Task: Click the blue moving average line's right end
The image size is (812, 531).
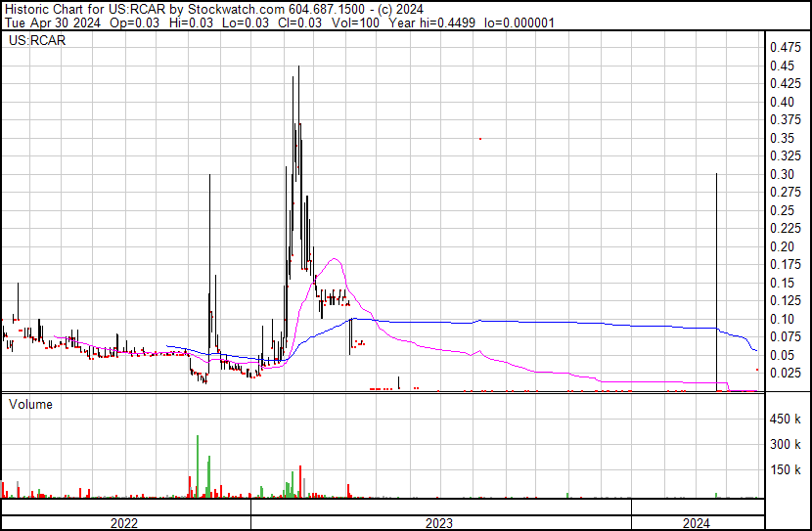Action: tap(756, 350)
